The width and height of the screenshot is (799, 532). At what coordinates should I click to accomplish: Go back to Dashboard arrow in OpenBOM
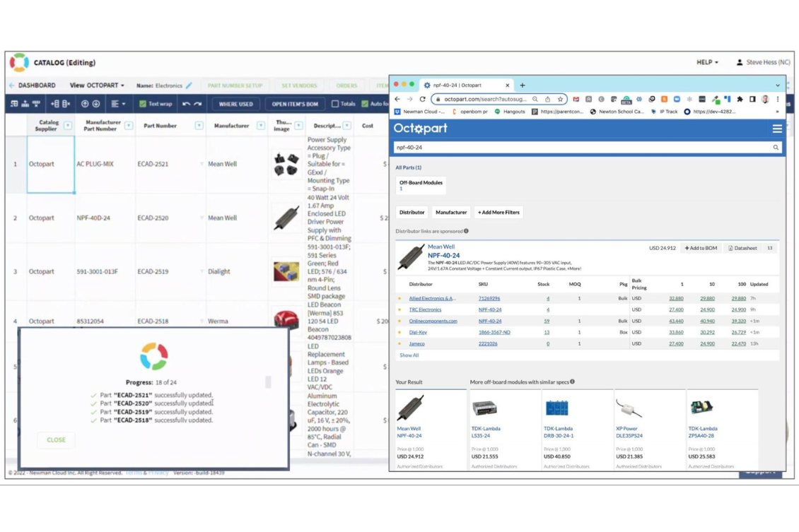(x=12, y=85)
